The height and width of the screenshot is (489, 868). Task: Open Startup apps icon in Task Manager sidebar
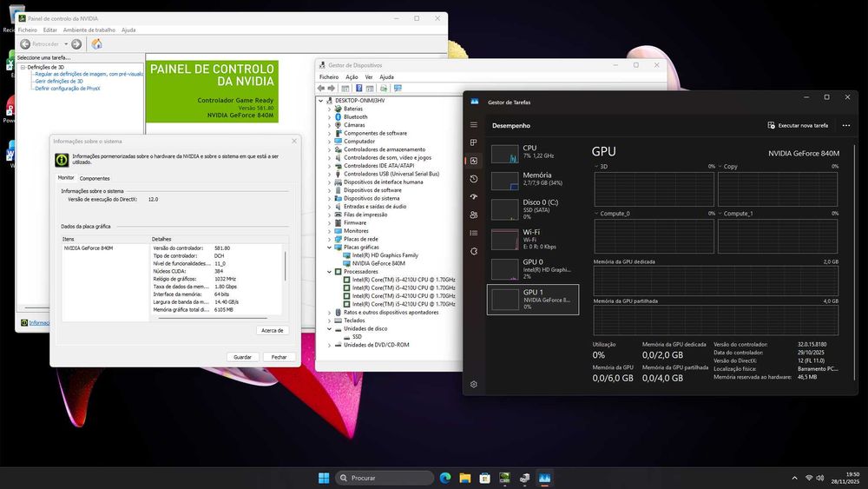(474, 196)
